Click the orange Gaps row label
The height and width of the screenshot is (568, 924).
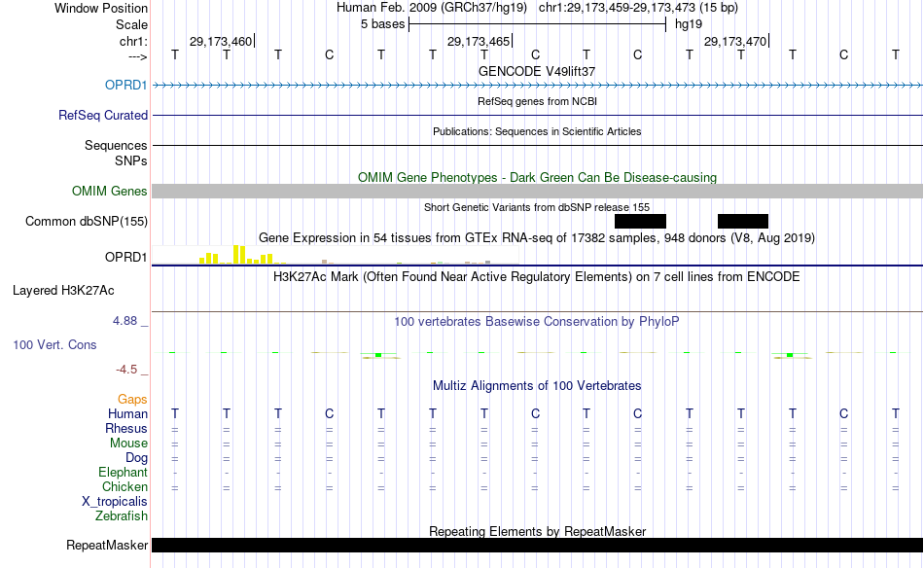pyautogui.click(x=132, y=400)
